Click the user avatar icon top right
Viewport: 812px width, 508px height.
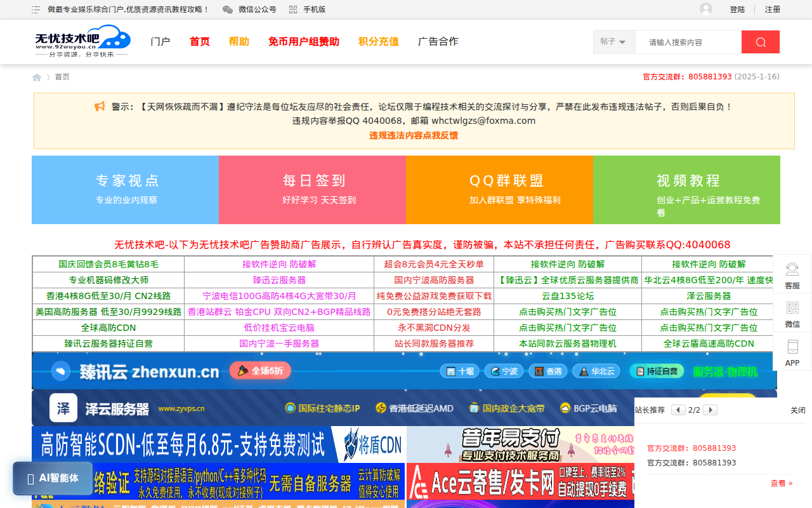point(706,9)
